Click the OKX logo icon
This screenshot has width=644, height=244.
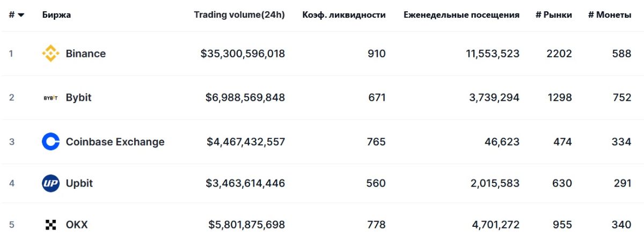[50, 225]
